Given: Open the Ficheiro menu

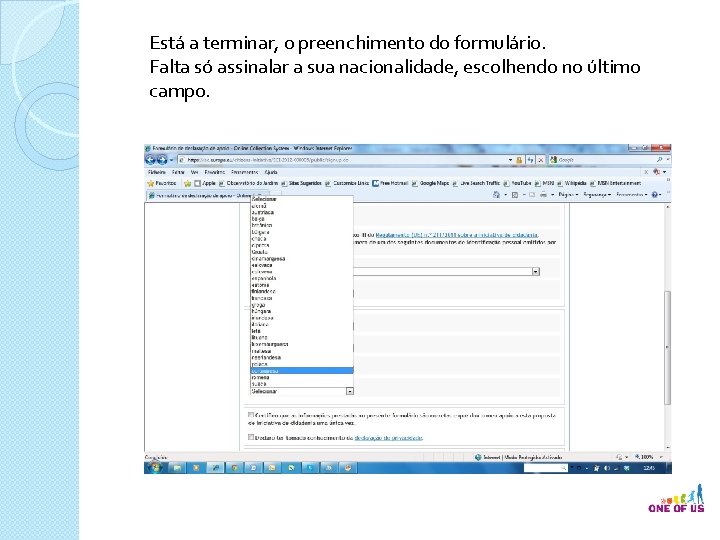Looking at the screenshot, I should coord(157,172).
